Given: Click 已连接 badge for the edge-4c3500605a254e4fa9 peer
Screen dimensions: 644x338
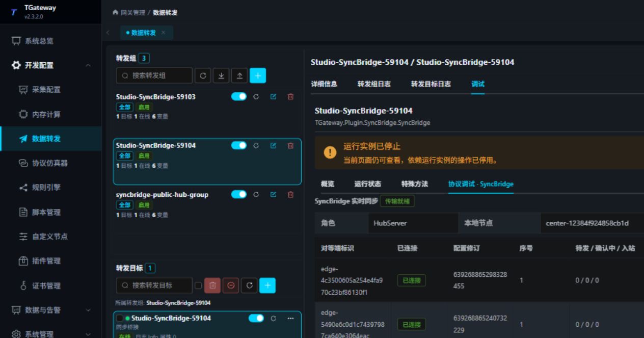Looking at the screenshot, I should click(x=412, y=280).
